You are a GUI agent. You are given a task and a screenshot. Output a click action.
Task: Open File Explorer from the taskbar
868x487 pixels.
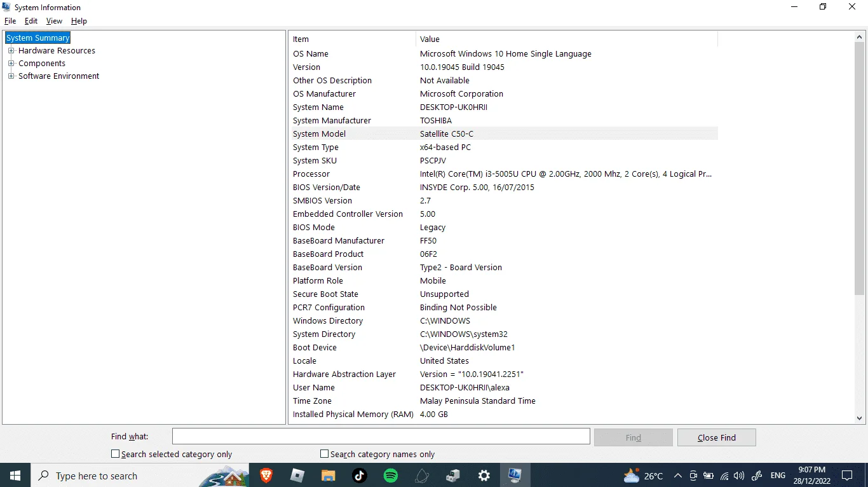pyautogui.click(x=328, y=476)
